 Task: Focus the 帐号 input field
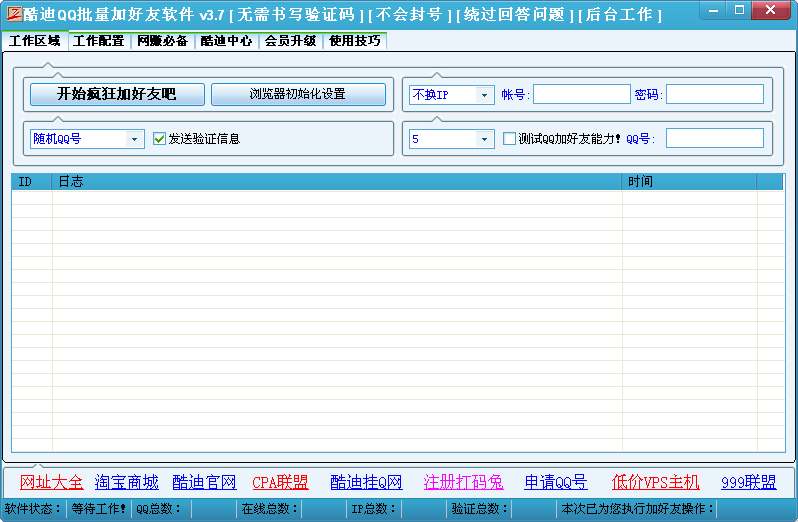[582, 94]
